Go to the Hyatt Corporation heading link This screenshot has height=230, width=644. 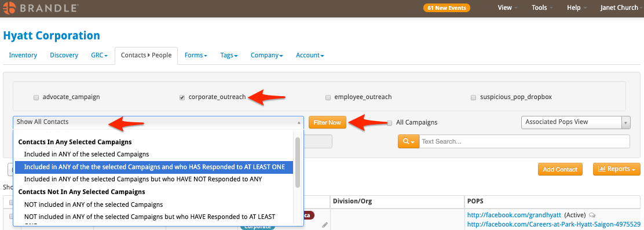(x=52, y=35)
